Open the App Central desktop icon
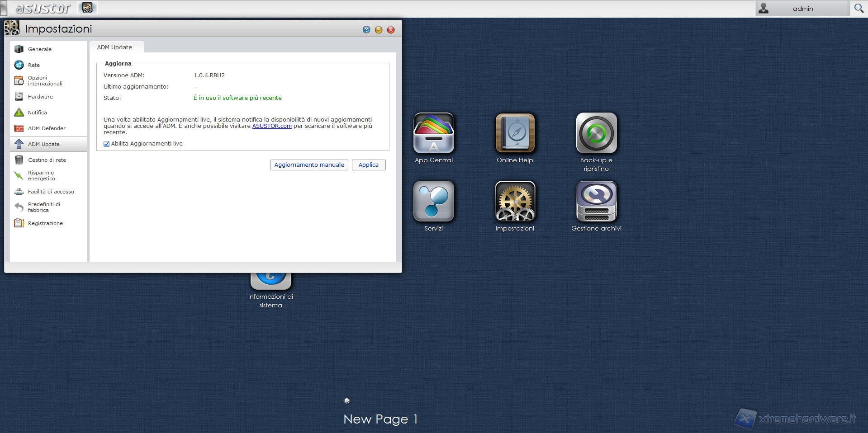Image resolution: width=868 pixels, height=433 pixels. 433,133
